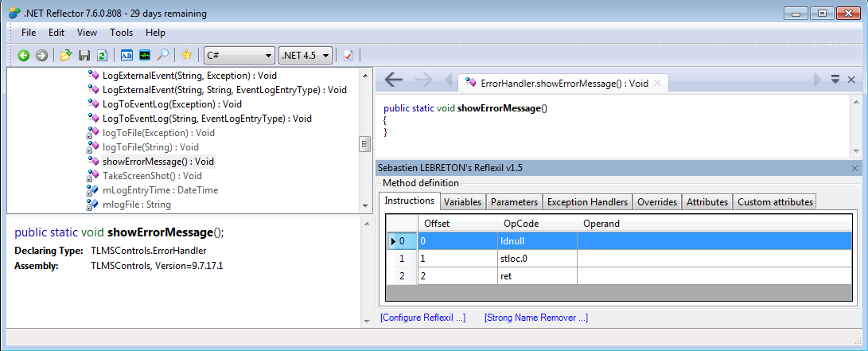Open the Help menu
Screen dimensions: 868x351
coord(156,33)
